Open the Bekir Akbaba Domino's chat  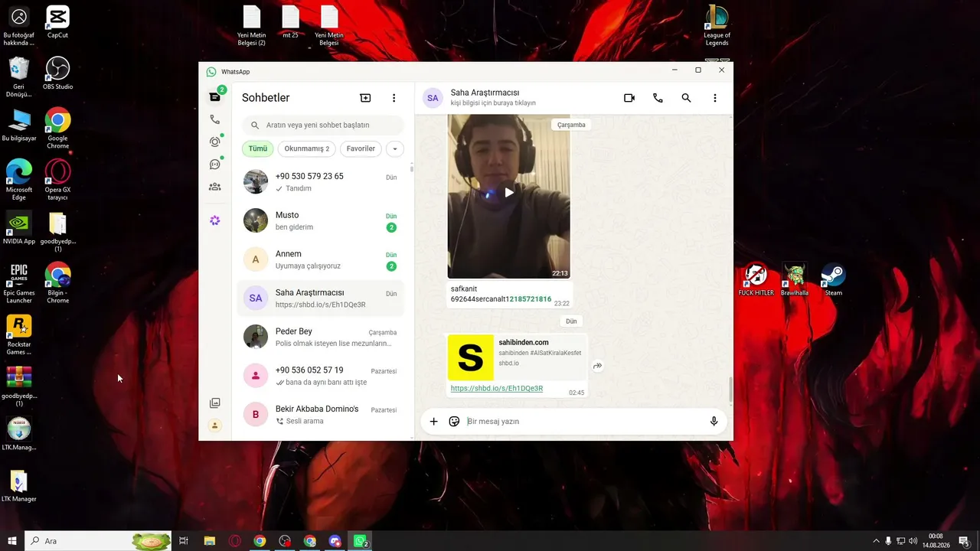click(321, 415)
